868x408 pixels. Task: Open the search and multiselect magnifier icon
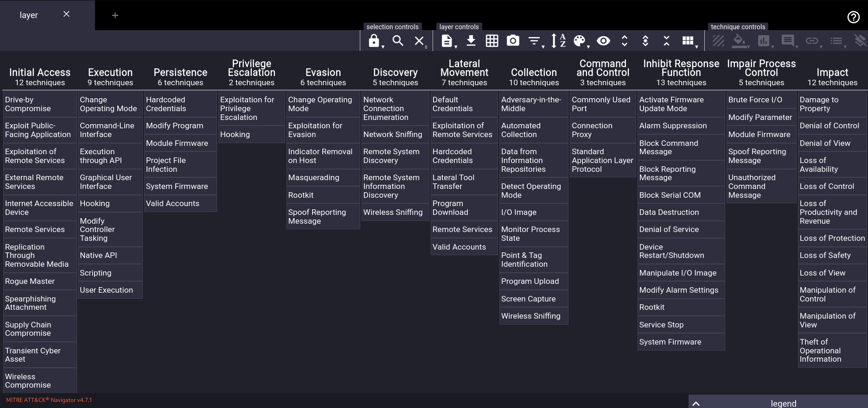tap(397, 41)
